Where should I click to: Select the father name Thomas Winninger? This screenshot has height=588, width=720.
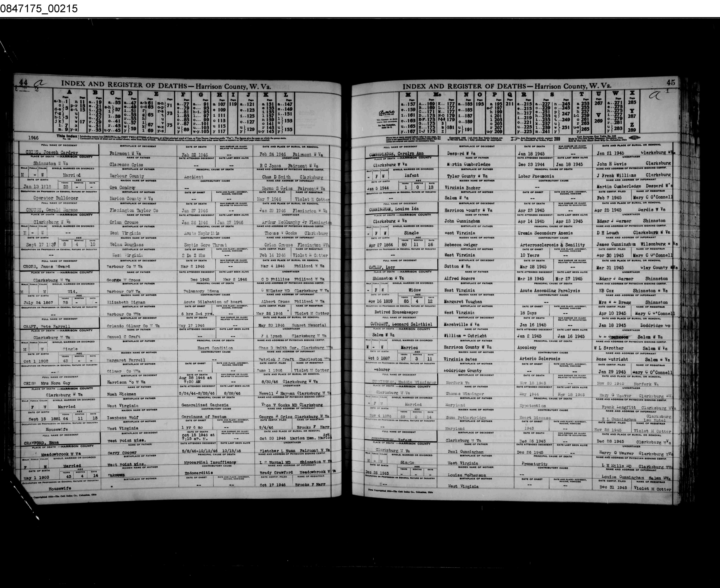click(465, 394)
